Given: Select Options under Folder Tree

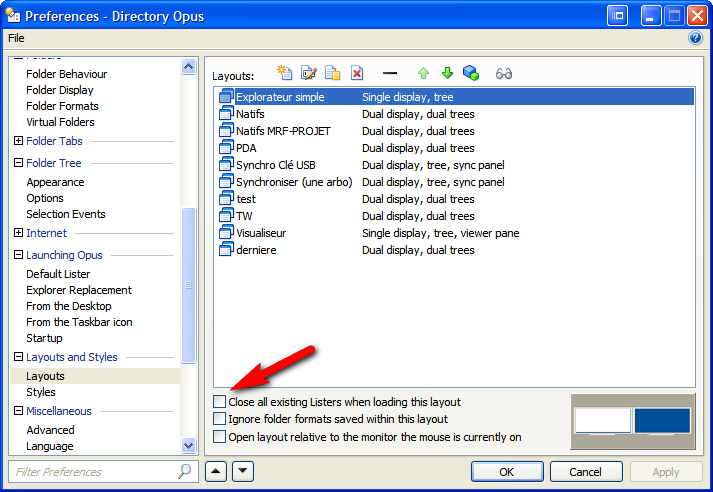Looking at the screenshot, I should [45, 198].
